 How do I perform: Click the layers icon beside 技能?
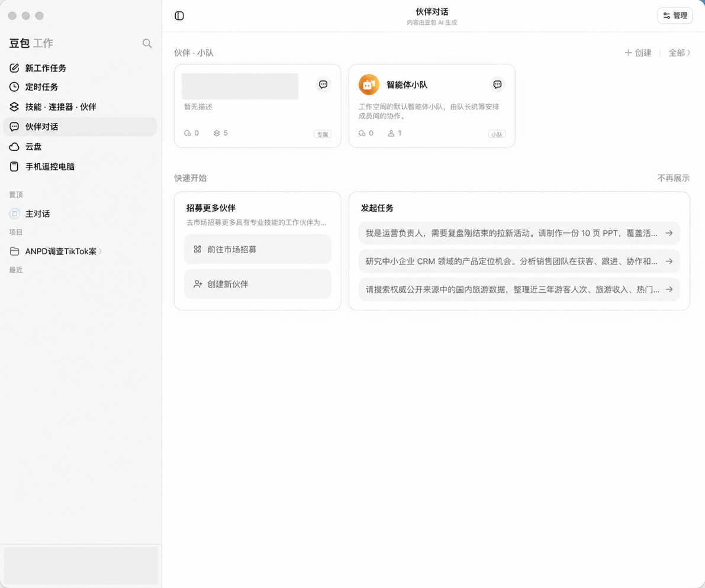click(x=14, y=106)
